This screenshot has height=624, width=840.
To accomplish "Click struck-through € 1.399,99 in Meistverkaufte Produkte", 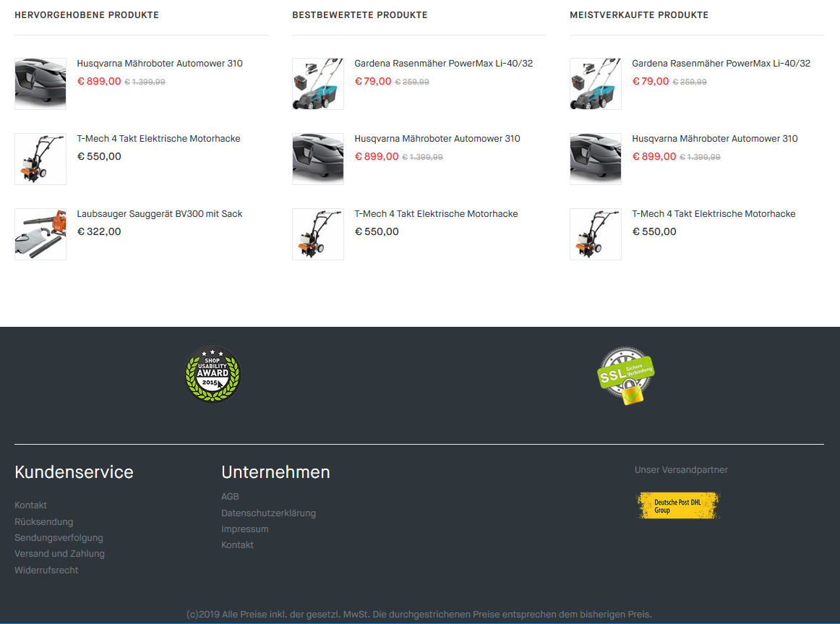I will [700, 157].
